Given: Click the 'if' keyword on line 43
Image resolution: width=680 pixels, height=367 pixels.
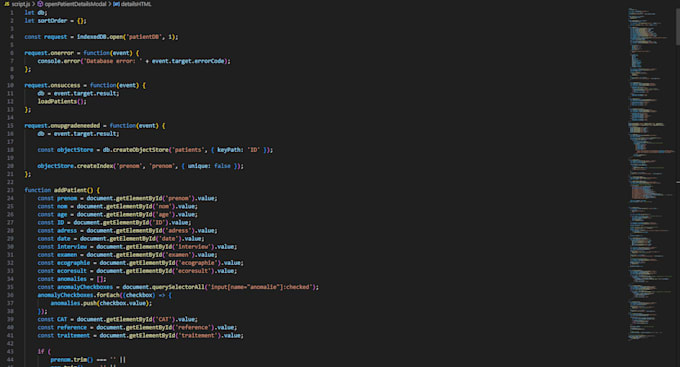Looking at the screenshot, I should coord(41,351).
